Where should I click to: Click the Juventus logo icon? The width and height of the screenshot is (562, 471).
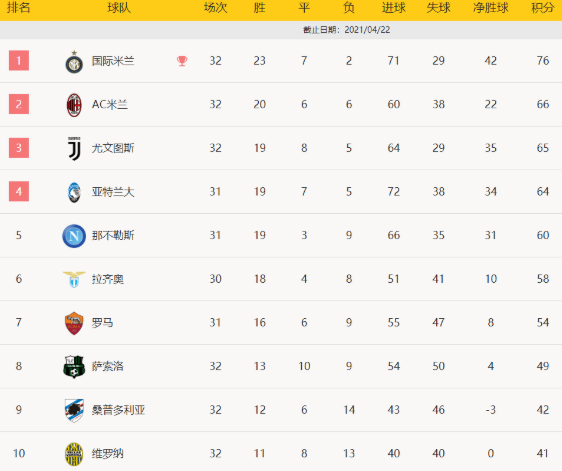tap(74, 148)
